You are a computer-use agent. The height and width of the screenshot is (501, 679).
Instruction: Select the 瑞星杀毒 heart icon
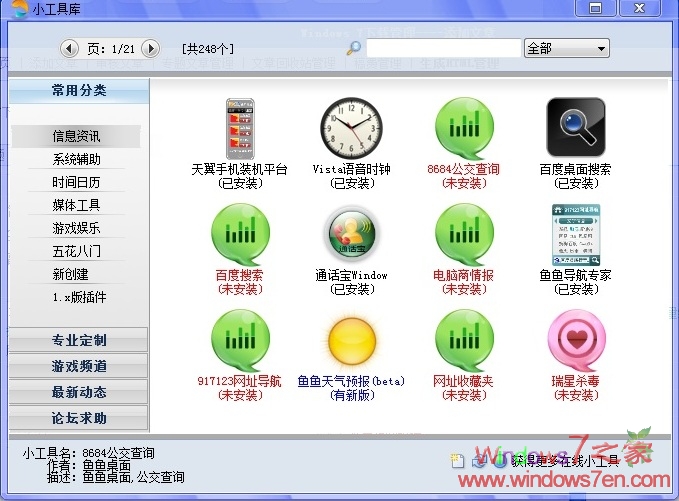point(576,341)
